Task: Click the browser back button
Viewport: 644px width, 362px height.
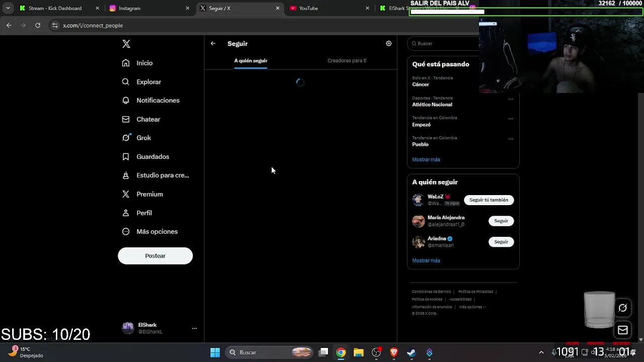Action: tap(9, 25)
